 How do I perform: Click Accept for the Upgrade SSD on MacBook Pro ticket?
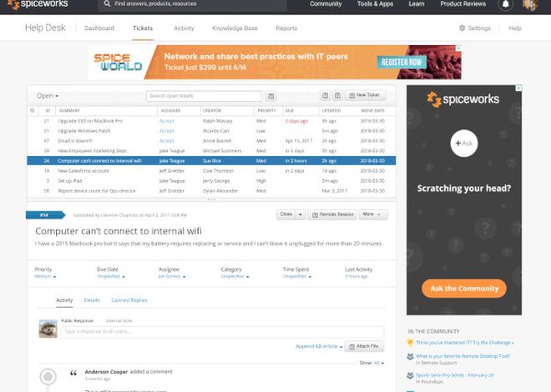(167, 121)
